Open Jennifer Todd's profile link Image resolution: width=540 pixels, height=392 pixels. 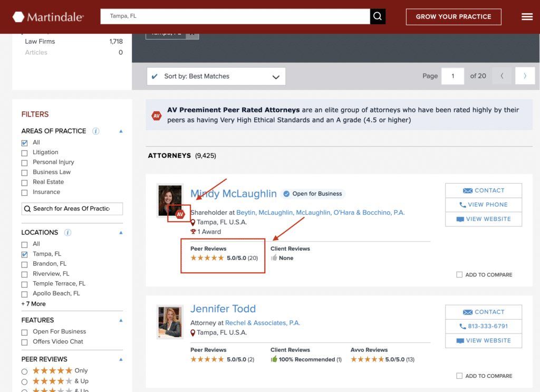[223, 309]
